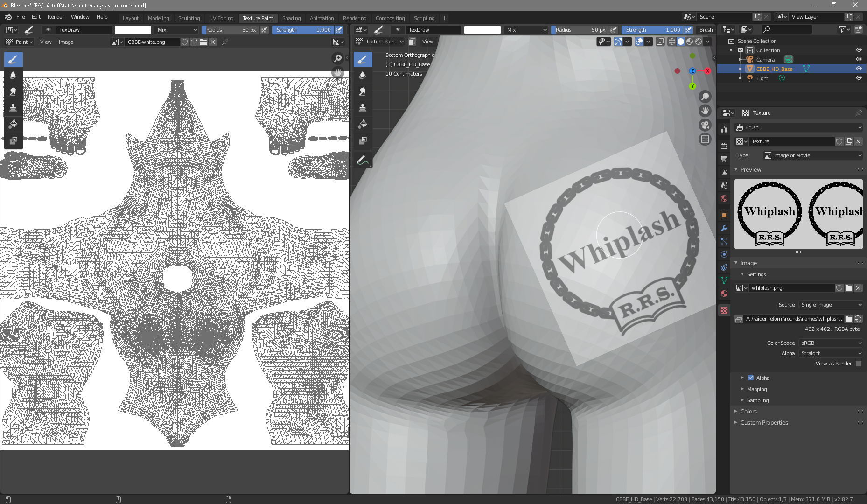This screenshot has height=504, width=867.
Task: Open Output properties tab
Action: (x=724, y=159)
